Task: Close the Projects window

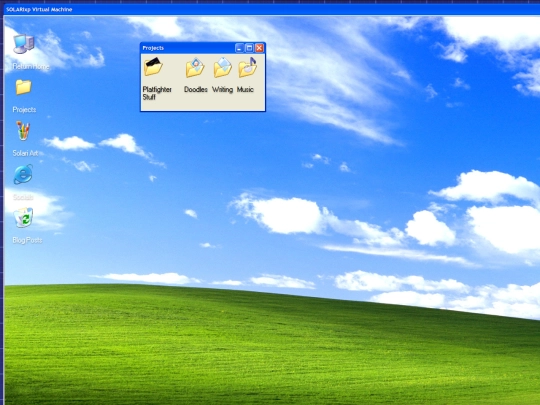Action: click(x=259, y=48)
